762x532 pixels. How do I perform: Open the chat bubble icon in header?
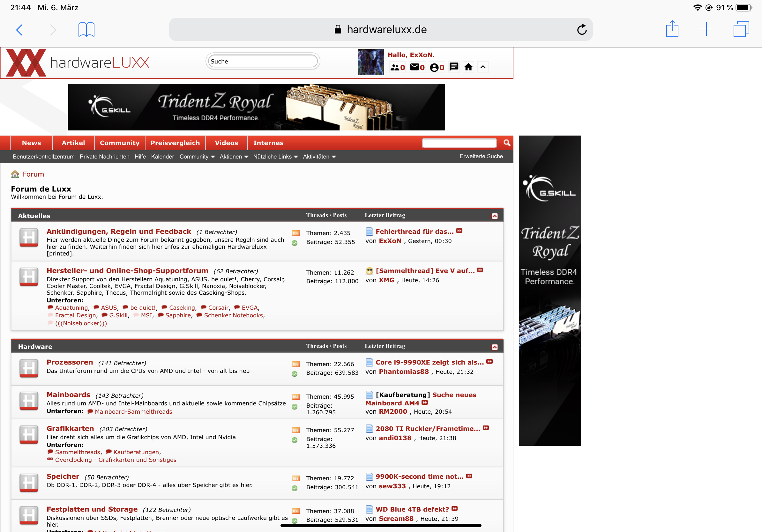pos(454,67)
